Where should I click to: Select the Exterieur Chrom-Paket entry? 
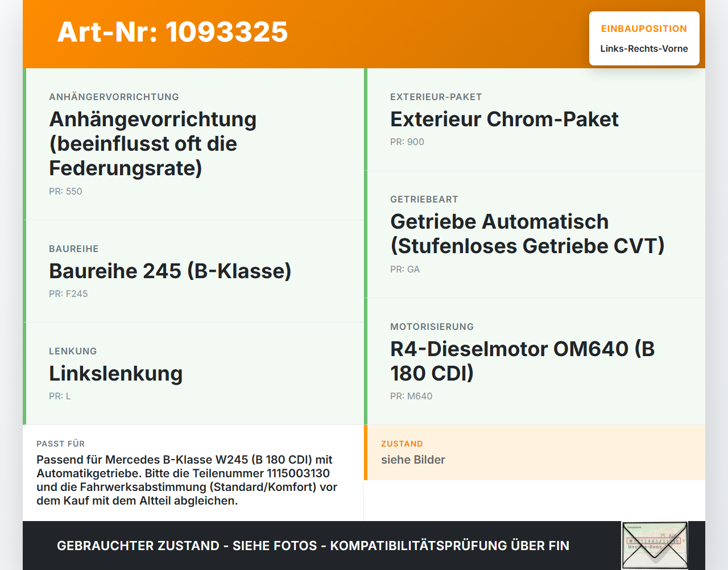click(x=504, y=119)
